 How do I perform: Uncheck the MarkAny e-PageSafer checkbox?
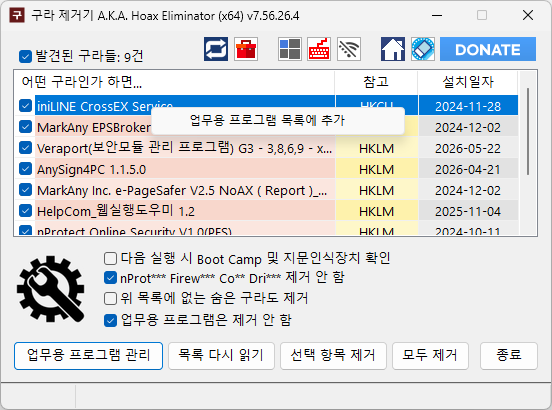[25, 190]
